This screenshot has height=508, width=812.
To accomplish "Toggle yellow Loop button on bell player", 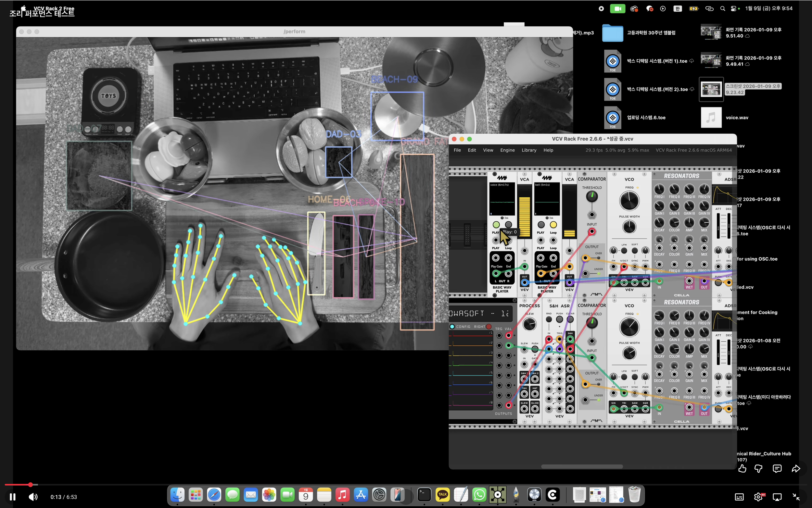I will tap(553, 224).
